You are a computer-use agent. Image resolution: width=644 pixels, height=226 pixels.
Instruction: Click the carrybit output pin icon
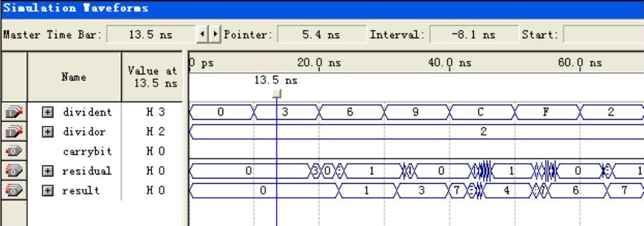[x=14, y=151]
